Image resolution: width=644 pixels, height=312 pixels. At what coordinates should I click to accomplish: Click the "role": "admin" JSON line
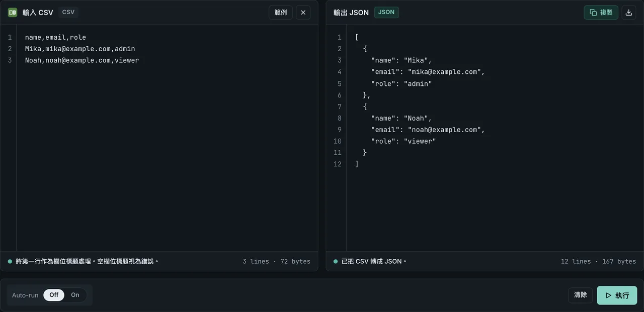401,83
